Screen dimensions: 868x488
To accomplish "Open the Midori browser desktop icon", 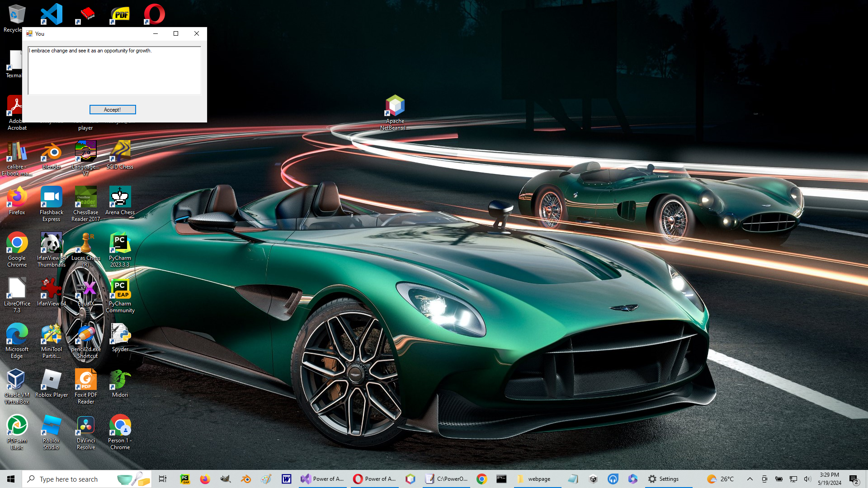I will pos(120,383).
